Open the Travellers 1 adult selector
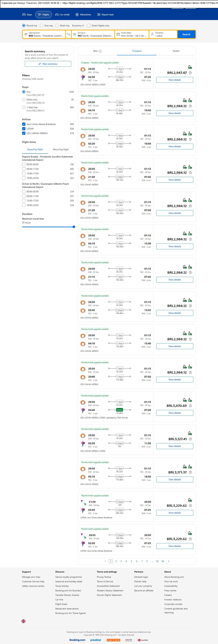 click(163, 34)
